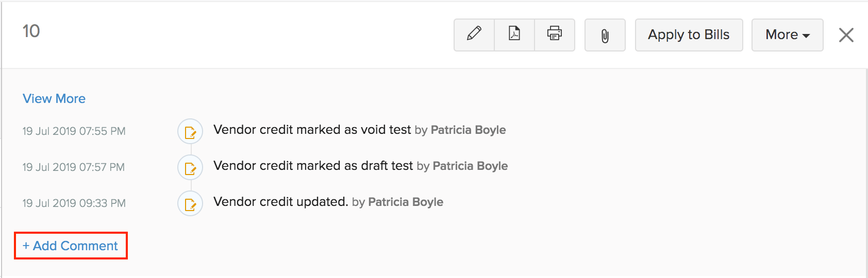Select the 'Vendor credit marked as void test' text

[312, 130]
